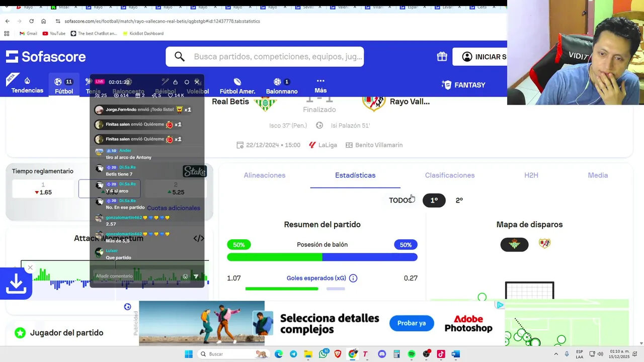Select Real Betis shot map filter
Viewport: 644px width, 362px height.
point(514,244)
